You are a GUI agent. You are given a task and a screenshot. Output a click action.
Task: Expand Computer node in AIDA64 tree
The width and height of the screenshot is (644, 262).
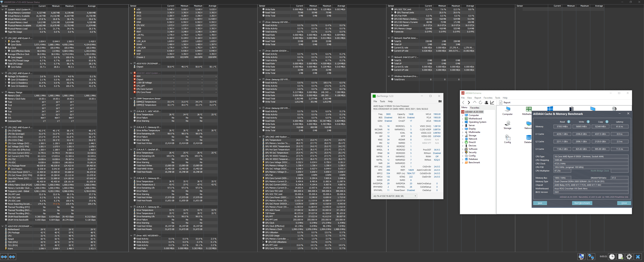463,115
